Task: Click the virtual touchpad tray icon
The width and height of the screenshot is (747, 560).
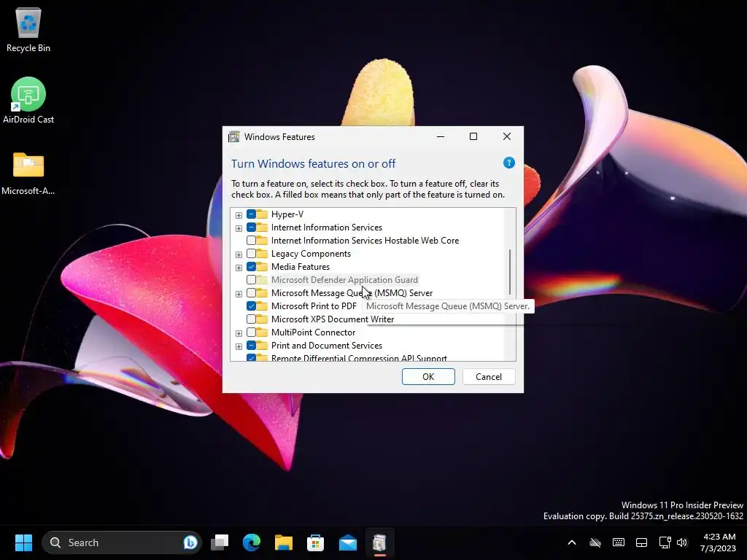Action: (x=641, y=542)
